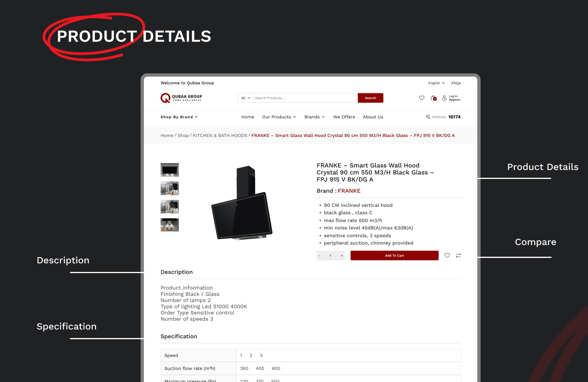
Task: Add product to wishlist via heart icon
Action: 447,256
